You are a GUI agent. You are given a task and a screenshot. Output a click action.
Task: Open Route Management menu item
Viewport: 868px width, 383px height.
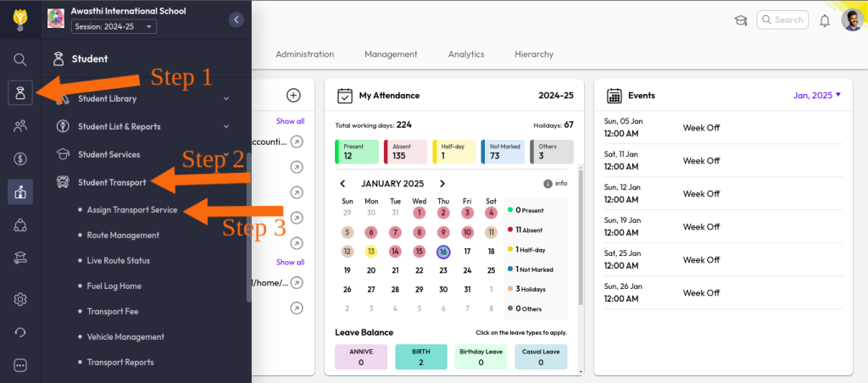click(x=123, y=235)
